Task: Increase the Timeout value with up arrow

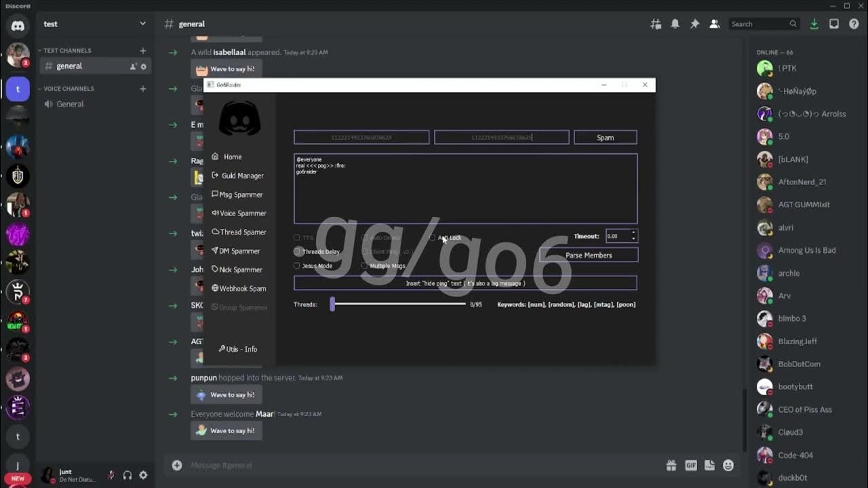Action: [x=633, y=234]
